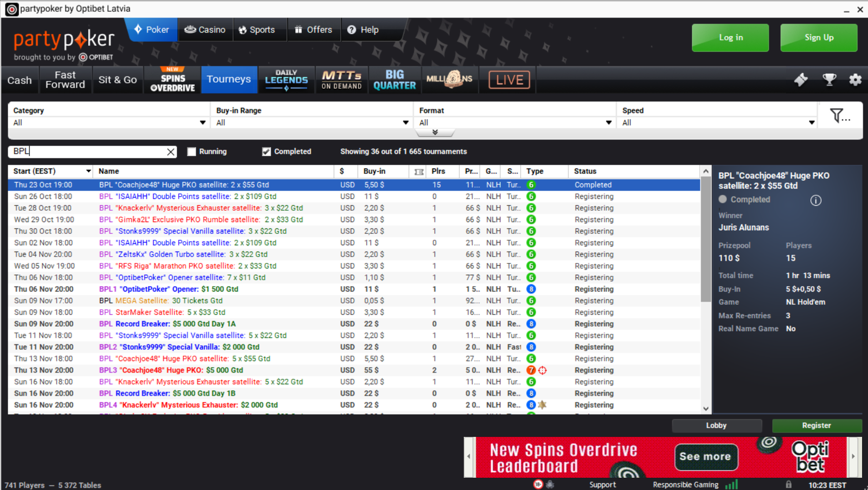This screenshot has height=490, width=868.
Task: Open the Category dropdown
Action: click(109, 123)
